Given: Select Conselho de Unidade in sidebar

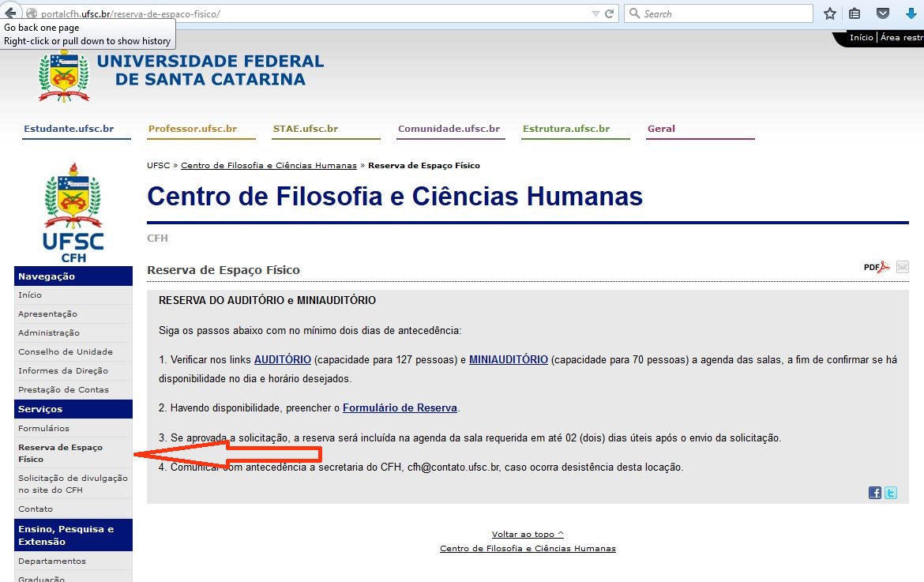Looking at the screenshot, I should (73, 351).
